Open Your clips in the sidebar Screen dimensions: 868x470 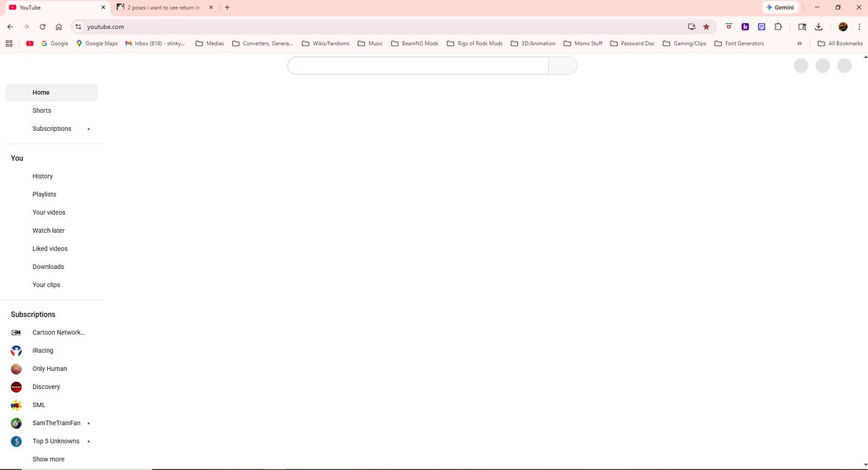[51, 285]
